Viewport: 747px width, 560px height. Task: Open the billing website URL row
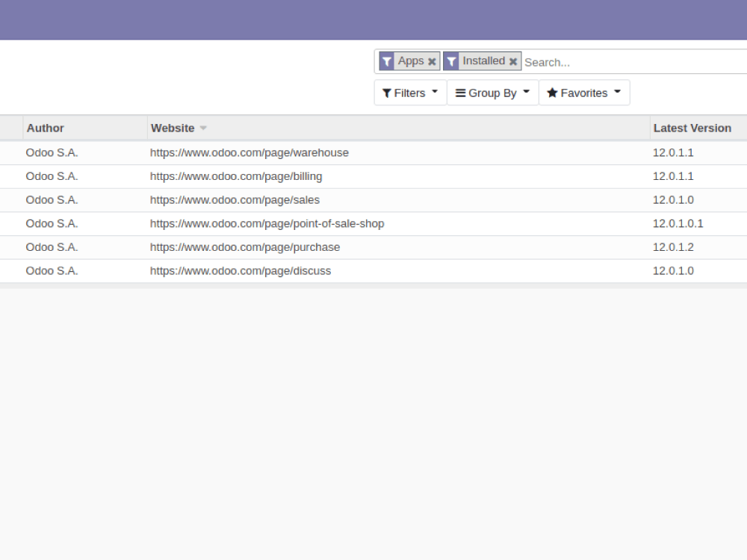(236, 177)
